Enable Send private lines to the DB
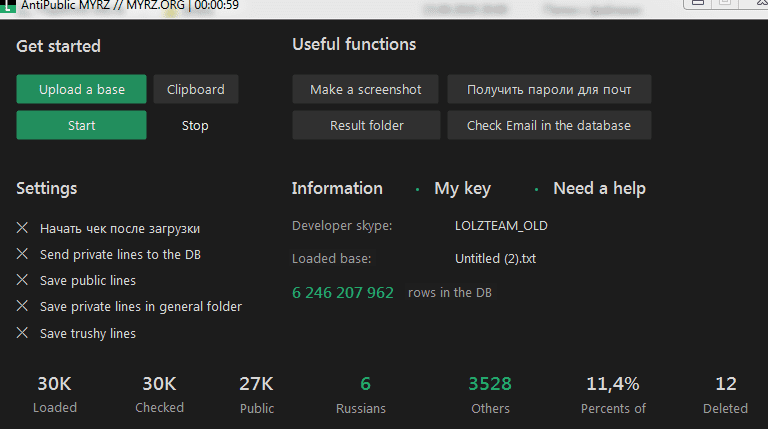Screen dimensions: 768x429 [23, 254]
